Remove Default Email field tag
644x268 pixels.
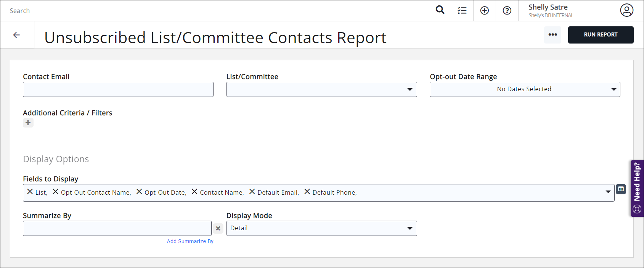252,192
